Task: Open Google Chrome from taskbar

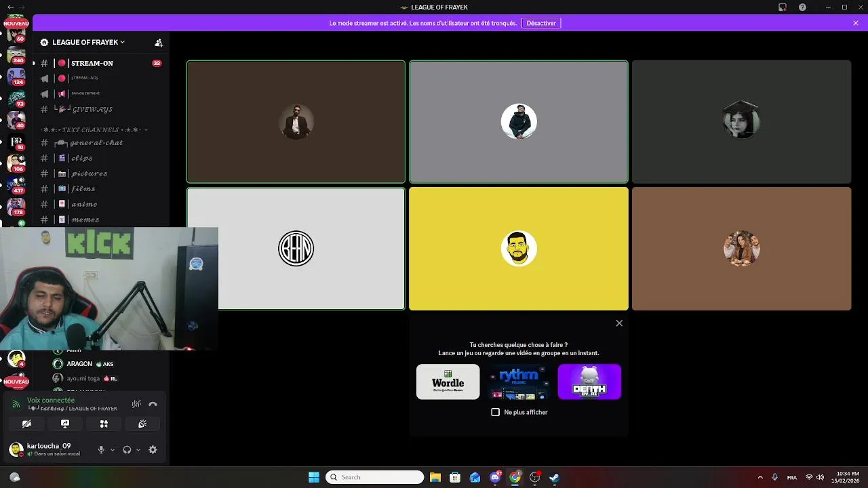Action: 515,477
